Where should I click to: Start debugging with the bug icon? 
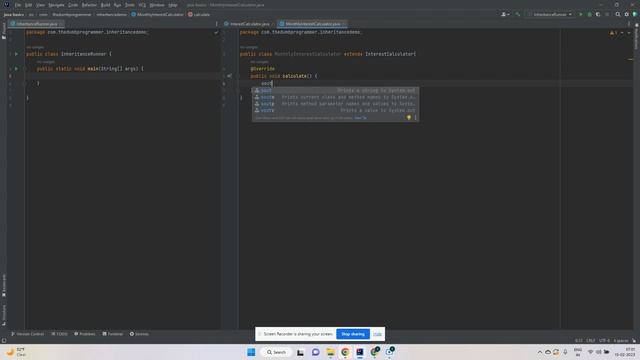(589, 14)
